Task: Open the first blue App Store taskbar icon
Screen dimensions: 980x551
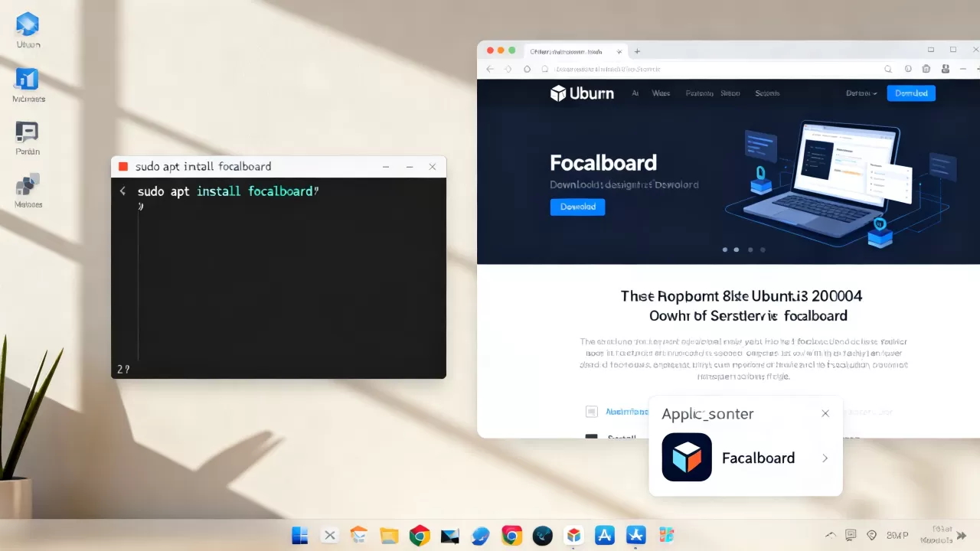Action: click(605, 536)
